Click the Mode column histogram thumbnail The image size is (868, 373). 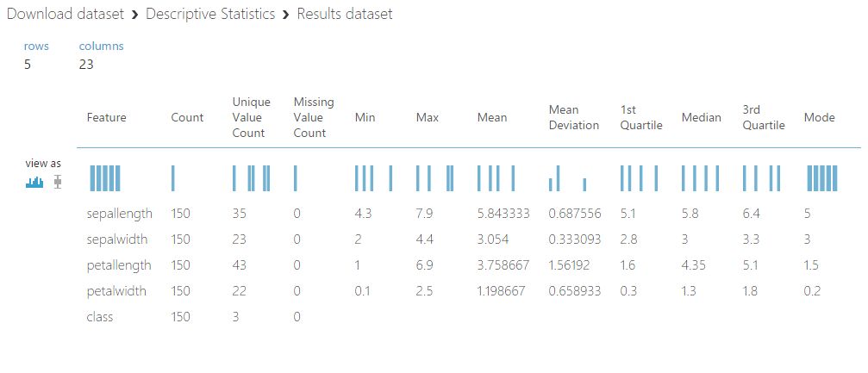[822, 178]
